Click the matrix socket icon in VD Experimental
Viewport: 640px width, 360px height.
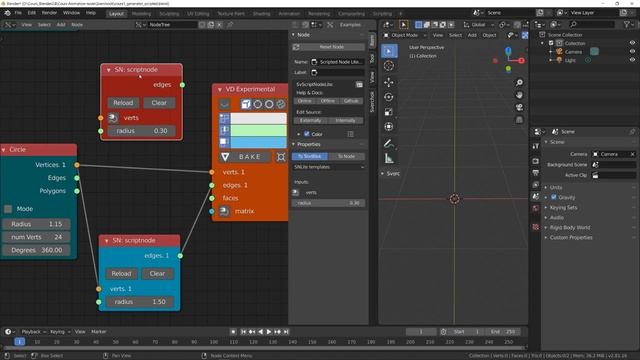click(224, 211)
